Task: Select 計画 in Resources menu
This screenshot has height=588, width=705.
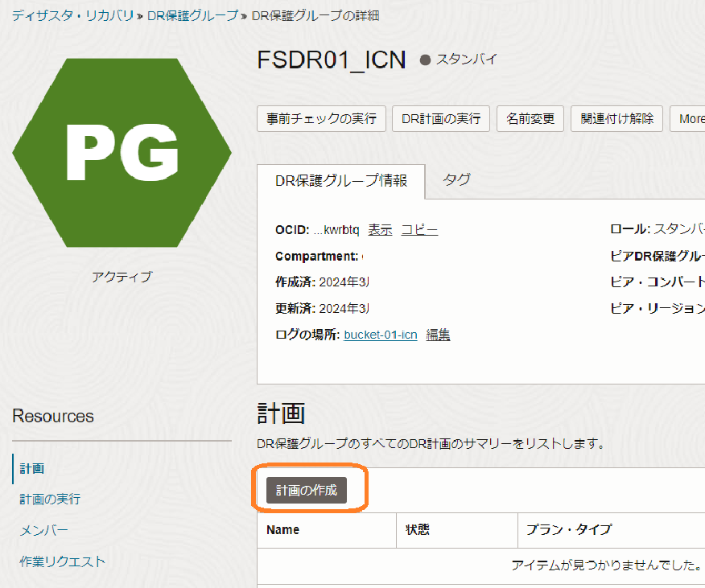Action: [32, 469]
